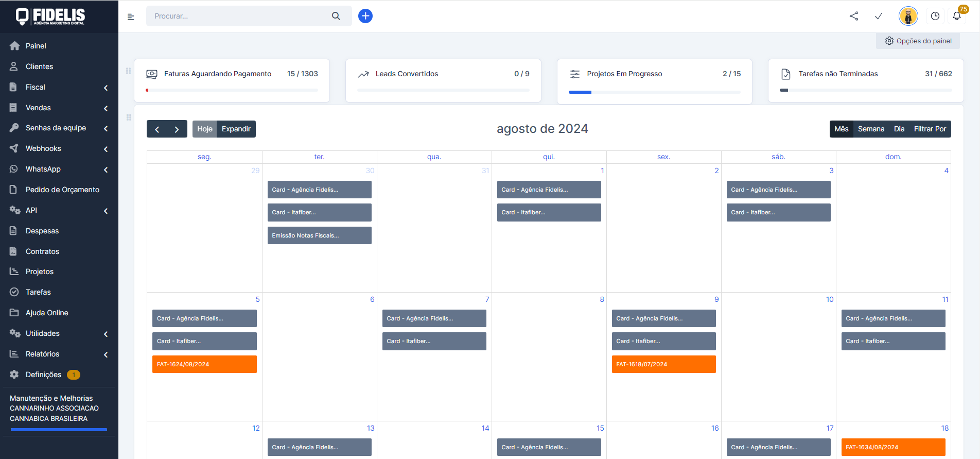Click the Clientes person icon
The width and height of the screenshot is (980, 459).
click(14, 66)
